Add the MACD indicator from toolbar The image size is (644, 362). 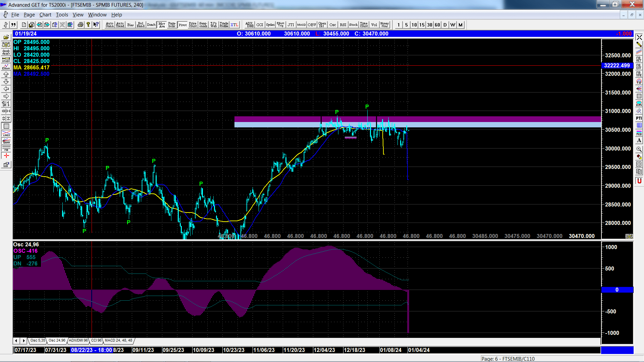tap(302, 25)
